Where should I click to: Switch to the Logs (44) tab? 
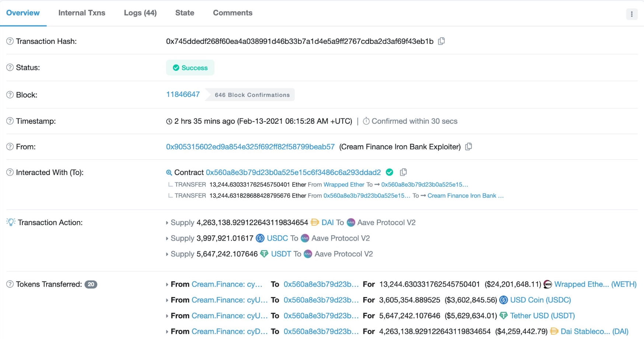pyautogui.click(x=140, y=13)
